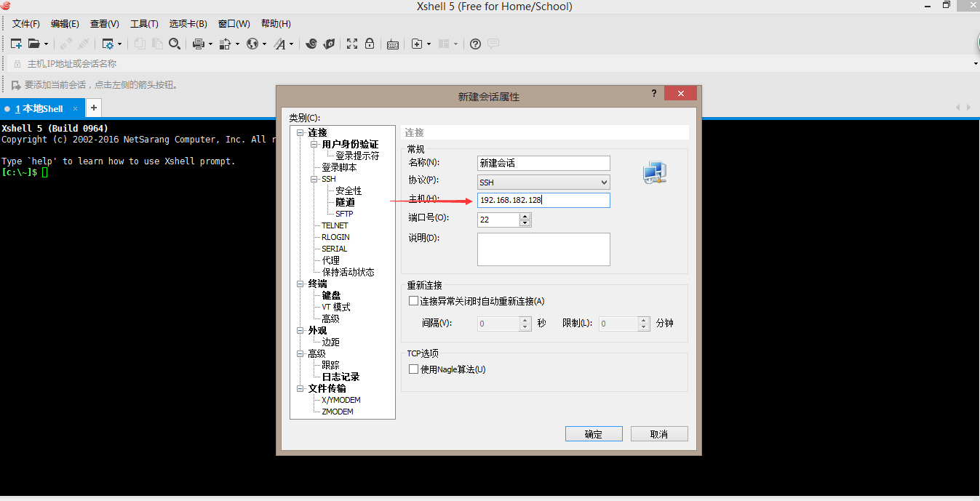This screenshot has height=501, width=980.
Task: Enable the 使用Nagle算法 checkbox
Action: [x=413, y=369]
